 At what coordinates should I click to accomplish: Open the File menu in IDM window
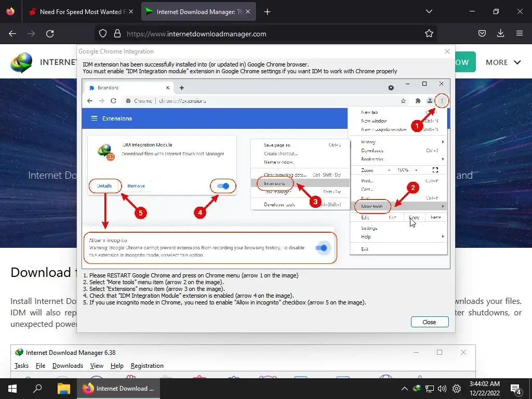click(x=41, y=366)
